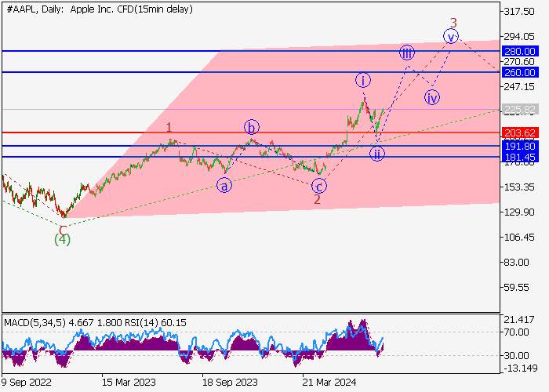Click the 83.00 axis value
The height and width of the screenshot is (392, 549).
(x=516, y=262)
